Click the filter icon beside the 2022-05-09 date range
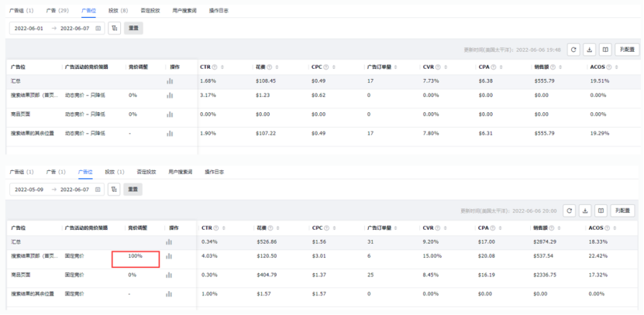644x315 pixels. tap(114, 190)
